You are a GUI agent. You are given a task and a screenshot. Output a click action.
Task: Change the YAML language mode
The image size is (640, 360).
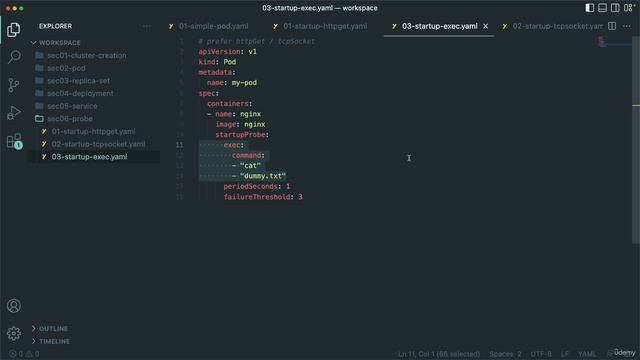[x=587, y=354]
